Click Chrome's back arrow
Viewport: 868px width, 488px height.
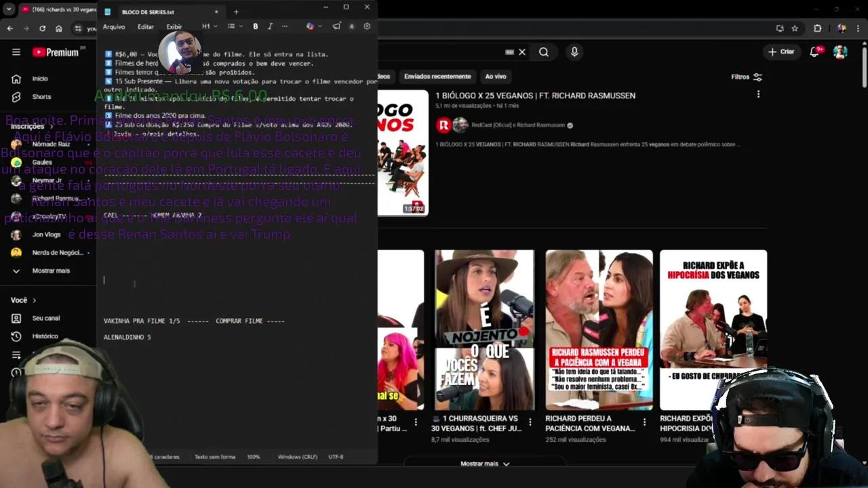pyautogui.click(x=9, y=28)
